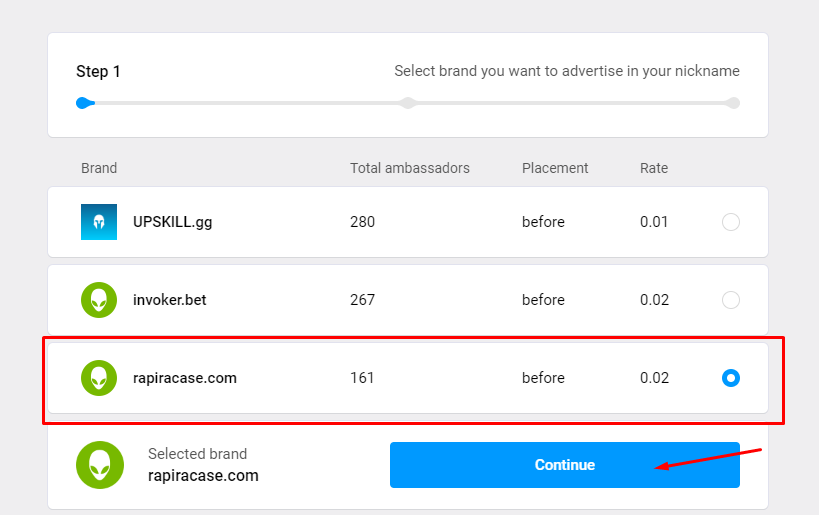Screen dimensions: 819x515
Task: Choose the invoker.bet brand name
Action: [x=169, y=300]
